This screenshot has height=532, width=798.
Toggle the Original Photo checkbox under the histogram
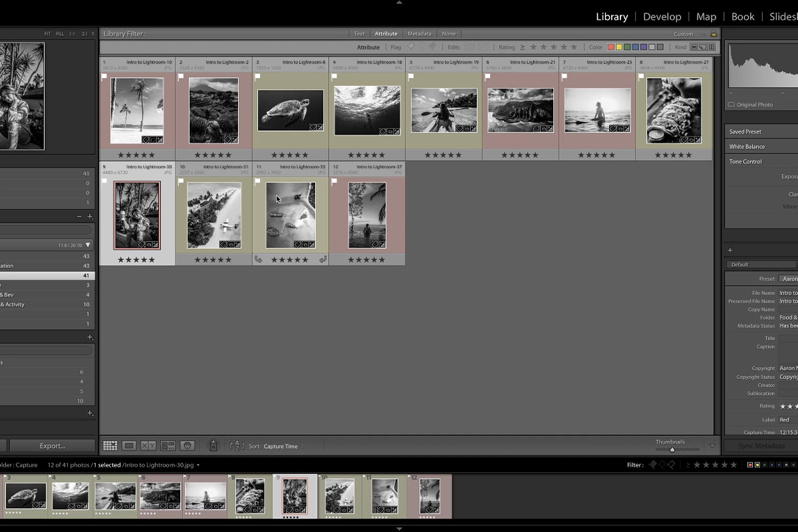[x=731, y=104]
